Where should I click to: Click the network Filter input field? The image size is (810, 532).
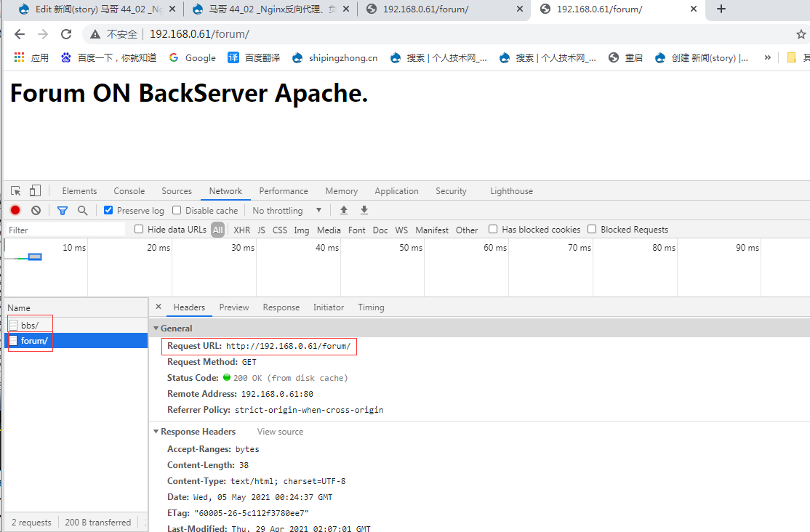[x=65, y=230]
